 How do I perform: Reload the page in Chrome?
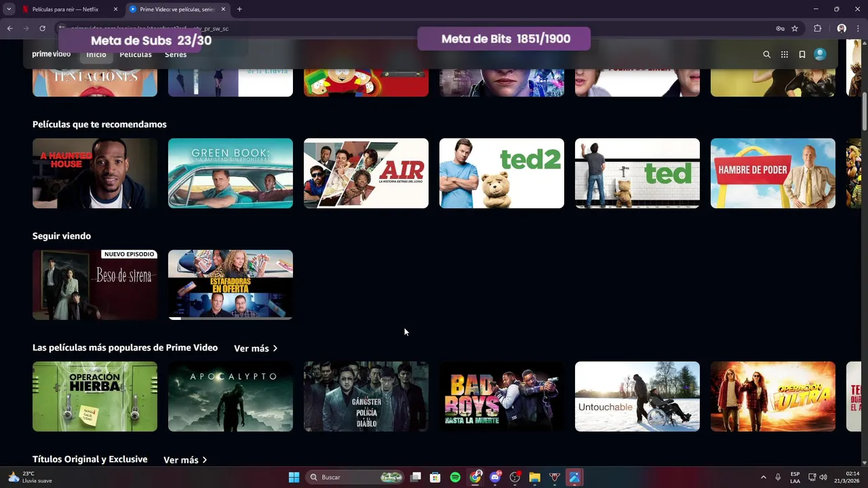pos(42,28)
